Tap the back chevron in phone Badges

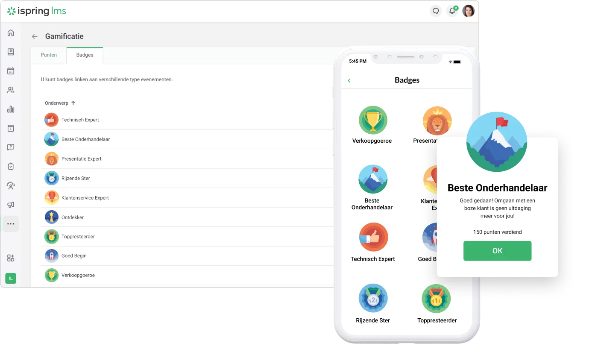point(349,80)
